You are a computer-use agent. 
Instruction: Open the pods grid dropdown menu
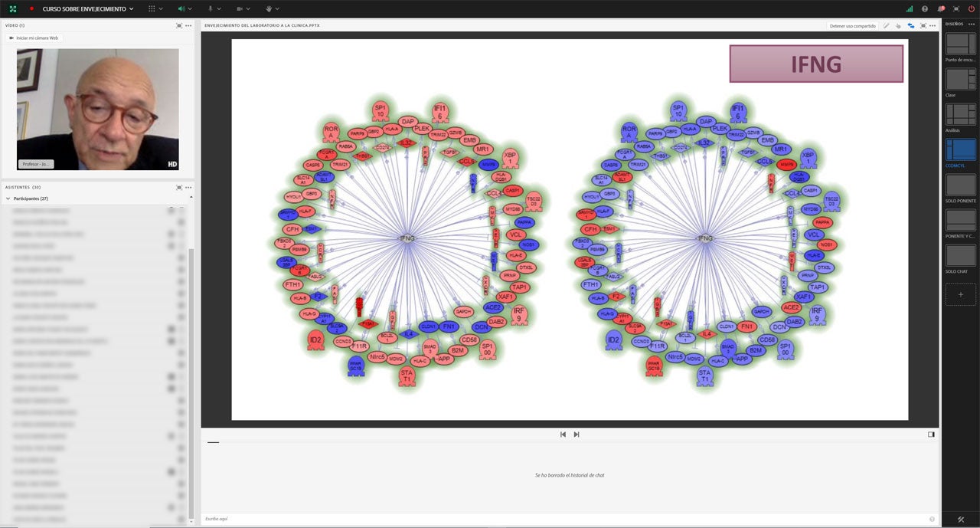pos(155,8)
